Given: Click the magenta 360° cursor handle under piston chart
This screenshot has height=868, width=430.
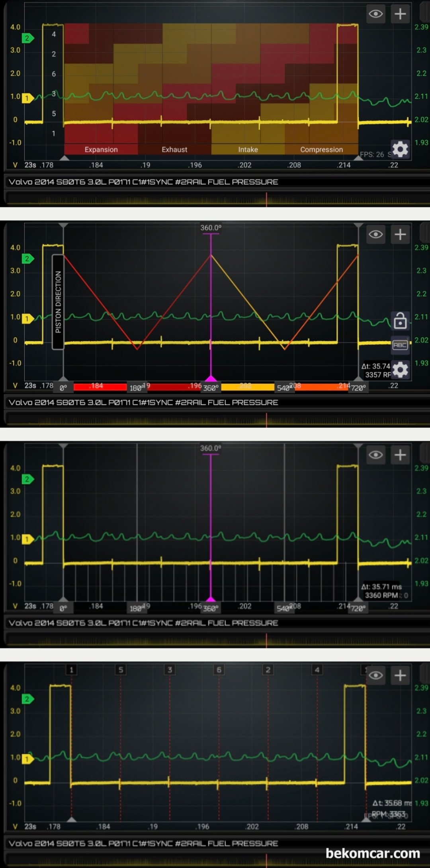Looking at the screenshot, I should [x=211, y=378].
